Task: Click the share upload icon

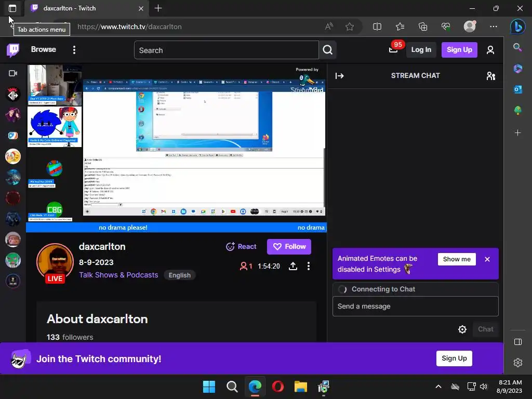Action: [293, 267]
